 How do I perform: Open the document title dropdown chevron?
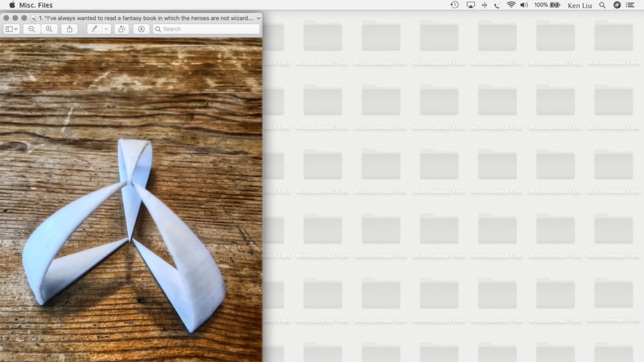(x=259, y=18)
